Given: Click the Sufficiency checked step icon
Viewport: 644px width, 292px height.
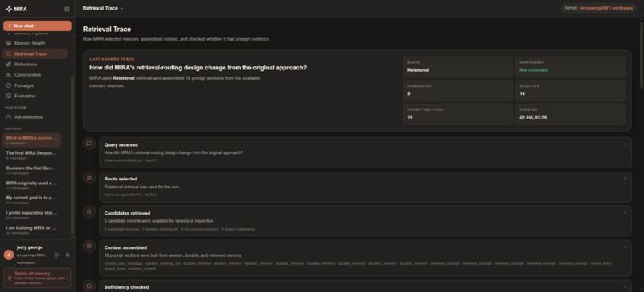Looking at the screenshot, I should click(x=89, y=286).
